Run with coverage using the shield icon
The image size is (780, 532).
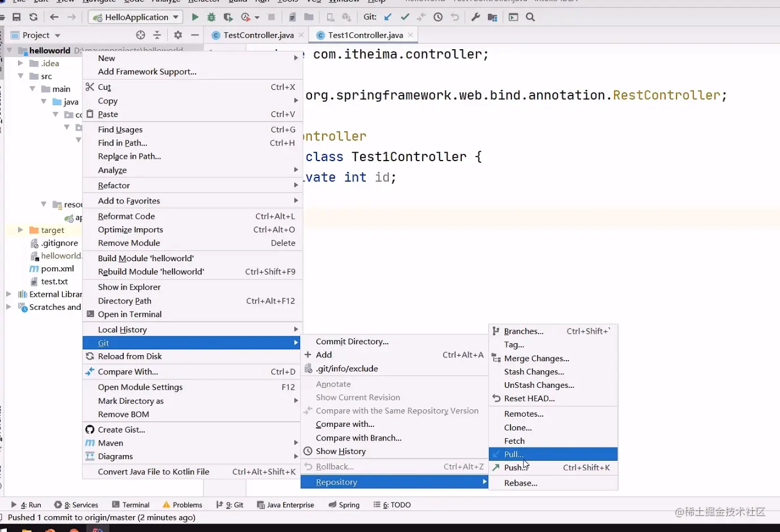pyautogui.click(x=228, y=17)
